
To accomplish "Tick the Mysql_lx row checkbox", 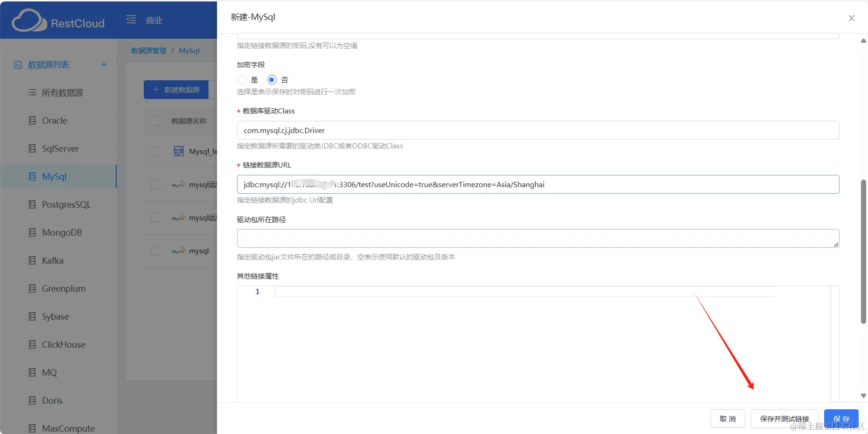I will (x=155, y=151).
